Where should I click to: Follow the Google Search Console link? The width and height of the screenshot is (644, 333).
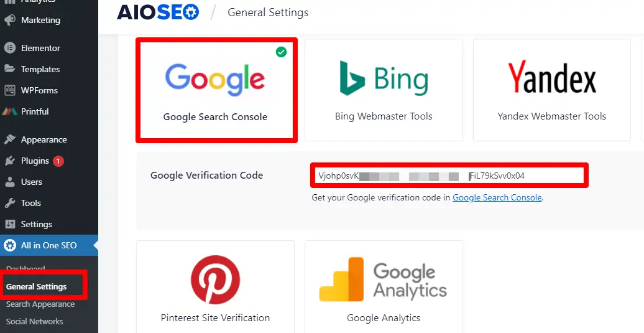coord(497,198)
